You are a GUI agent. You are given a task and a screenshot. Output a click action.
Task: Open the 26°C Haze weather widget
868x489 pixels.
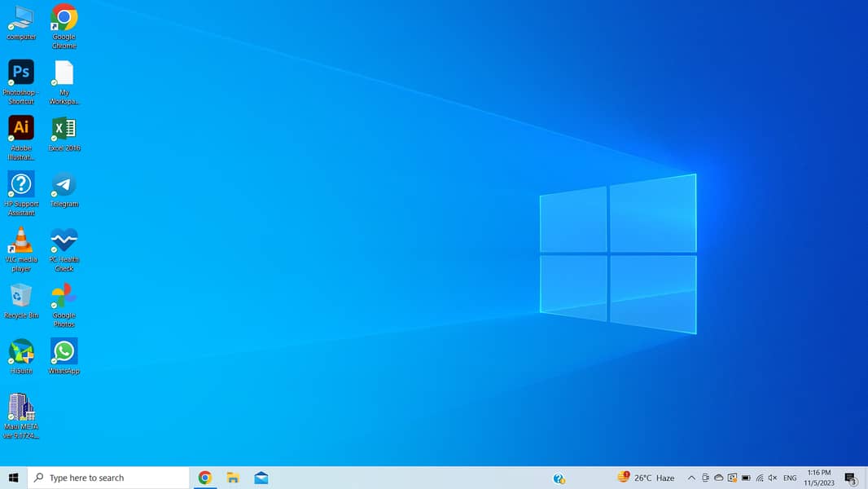click(647, 478)
